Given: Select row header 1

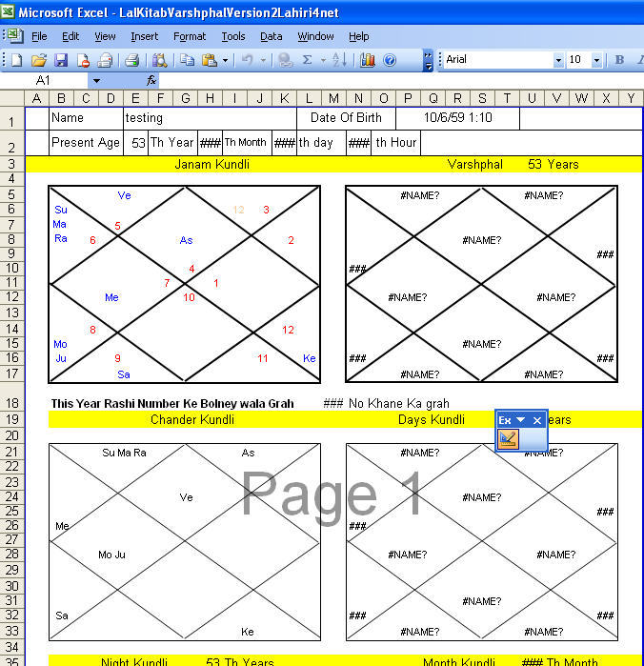Looking at the screenshot, I should tap(11, 119).
